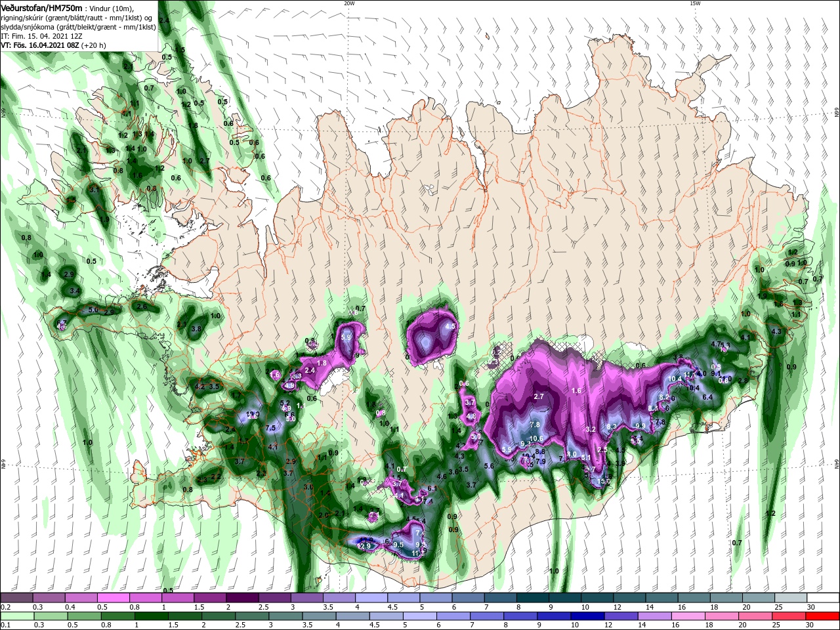The height and width of the screenshot is (630, 840).
Task: Click the 'Veðurstofan/HM750m' title text
Action: tap(41, 7)
